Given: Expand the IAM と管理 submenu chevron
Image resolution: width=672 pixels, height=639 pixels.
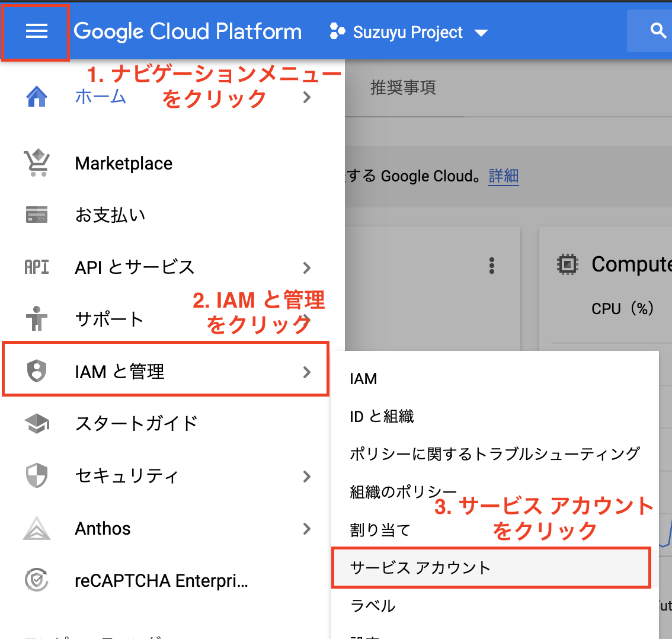Looking at the screenshot, I should 306,372.
